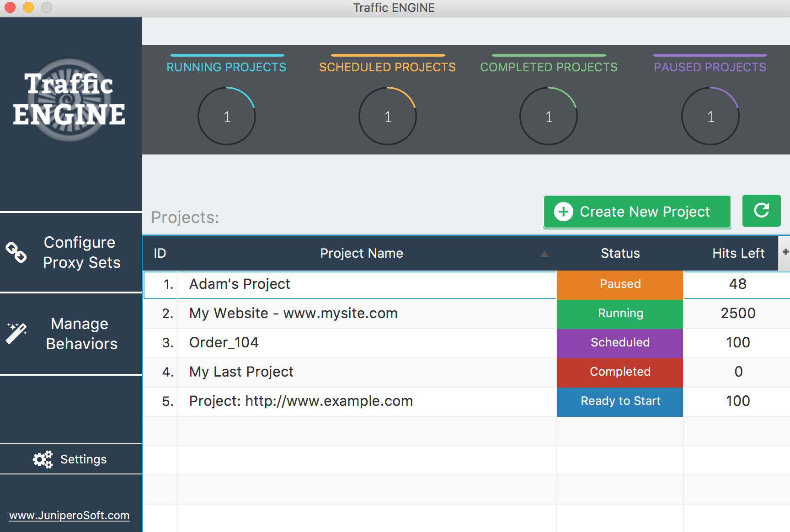Click the green refresh projects icon

click(x=761, y=211)
